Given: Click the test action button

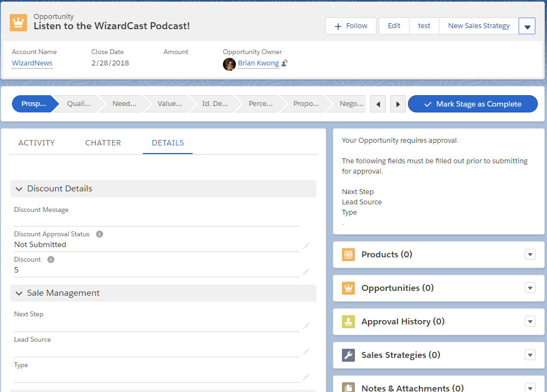Looking at the screenshot, I should pyautogui.click(x=424, y=26).
